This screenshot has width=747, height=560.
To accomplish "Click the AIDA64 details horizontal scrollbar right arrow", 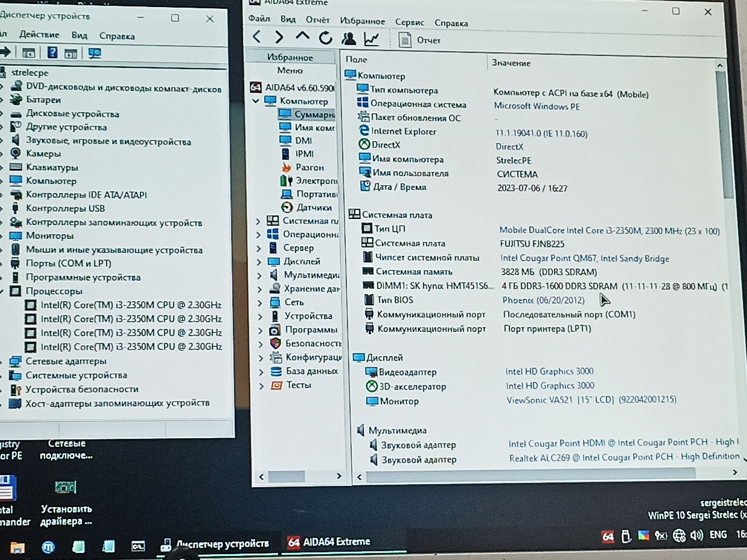I will (735, 472).
